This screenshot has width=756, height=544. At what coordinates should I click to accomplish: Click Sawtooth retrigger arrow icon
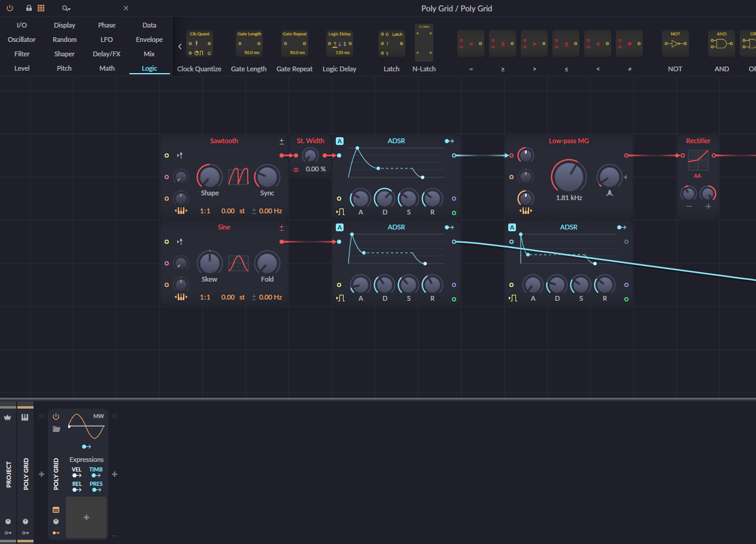pos(180,156)
